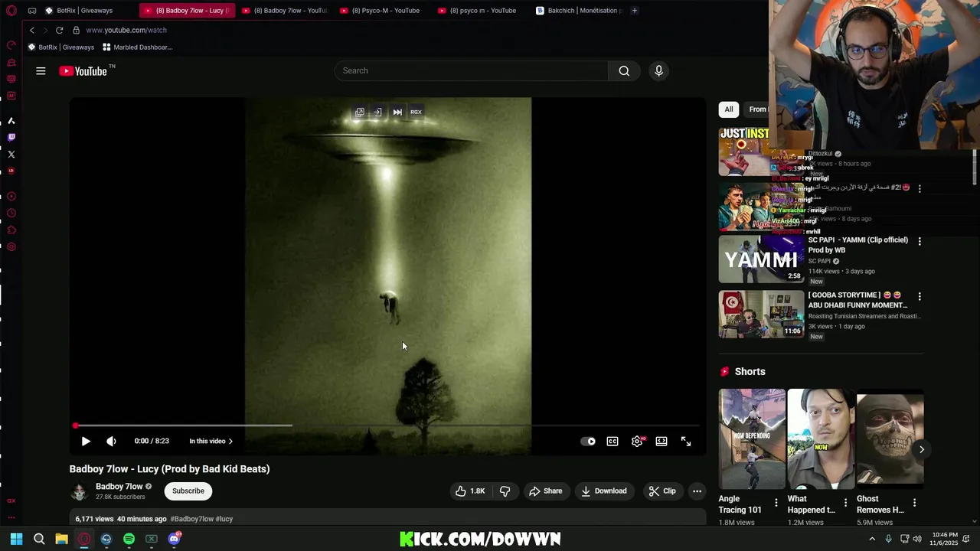Expand the In this video chapters

tap(211, 441)
